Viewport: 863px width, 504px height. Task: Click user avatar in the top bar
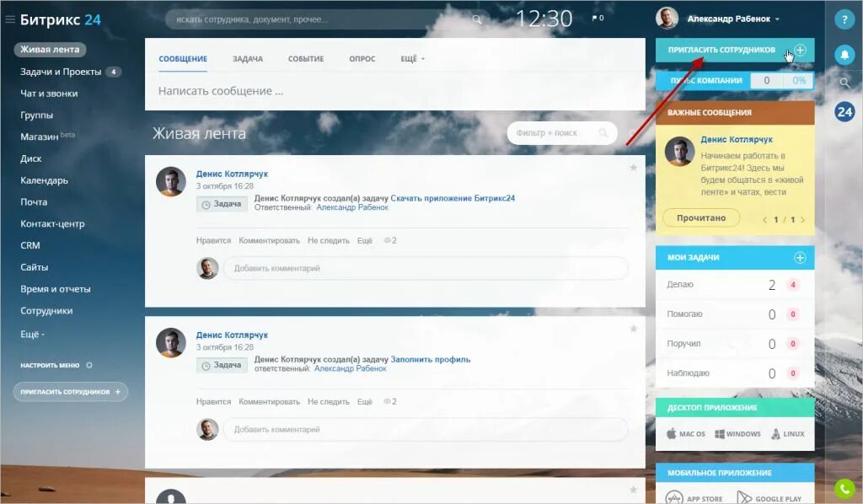pyautogui.click(x=667, y=19)
